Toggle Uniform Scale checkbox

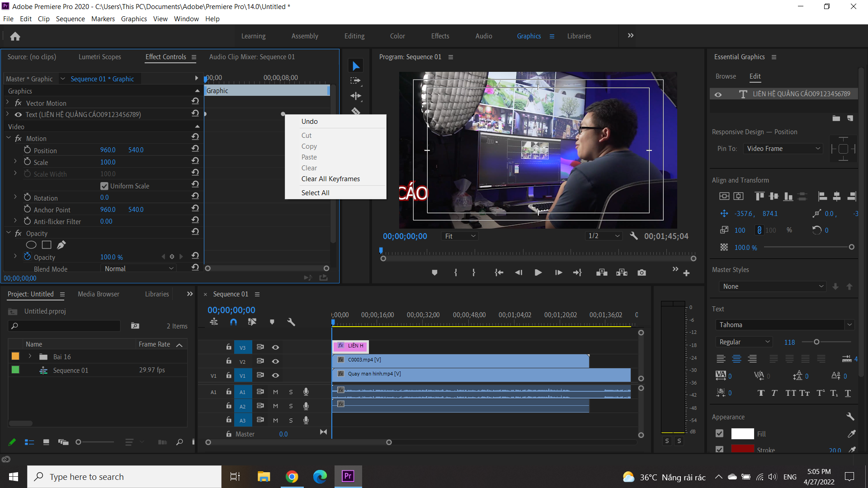(x=104, y=186)
